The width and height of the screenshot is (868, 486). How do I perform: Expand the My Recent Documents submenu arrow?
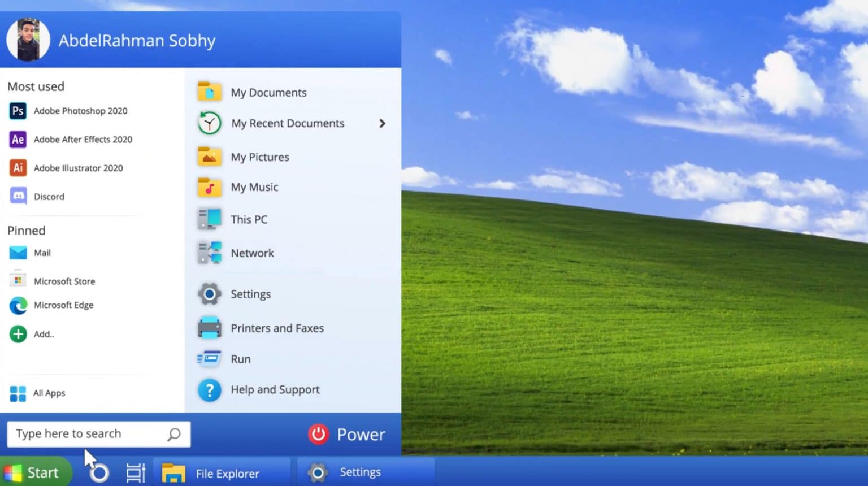(x=383, y=123)
